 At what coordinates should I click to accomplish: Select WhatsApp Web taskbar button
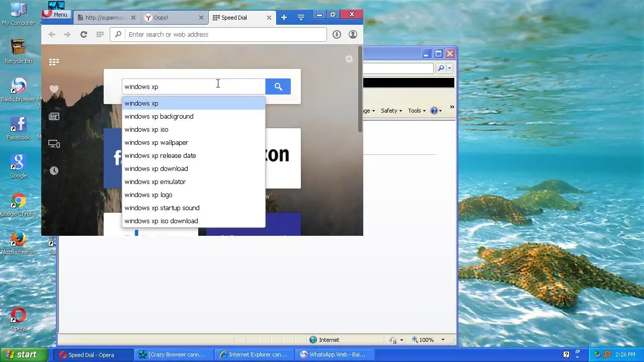point(334,354)
